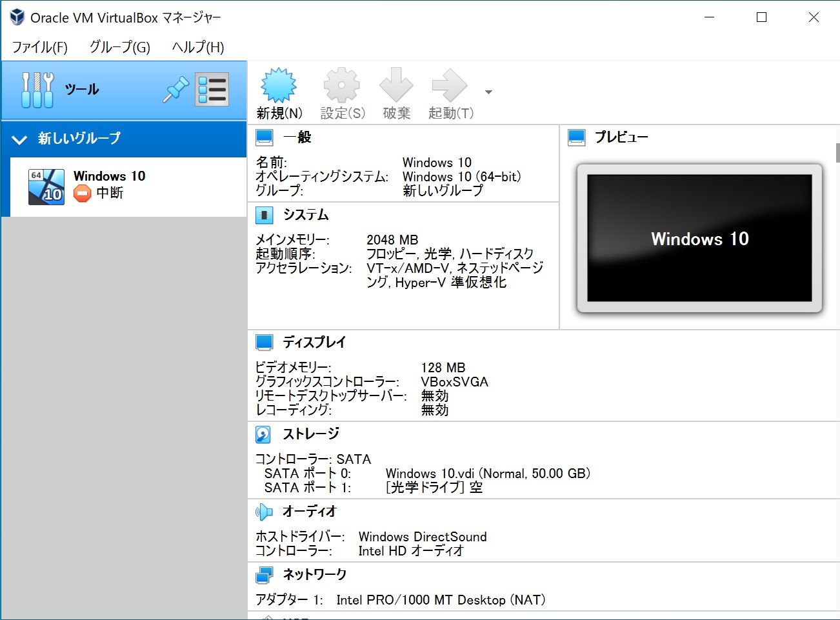Image resolution: width=840 pixels, height=620 pixels.
Task: Collapse the 新しいグループ group
Action: tap(19, 139)
